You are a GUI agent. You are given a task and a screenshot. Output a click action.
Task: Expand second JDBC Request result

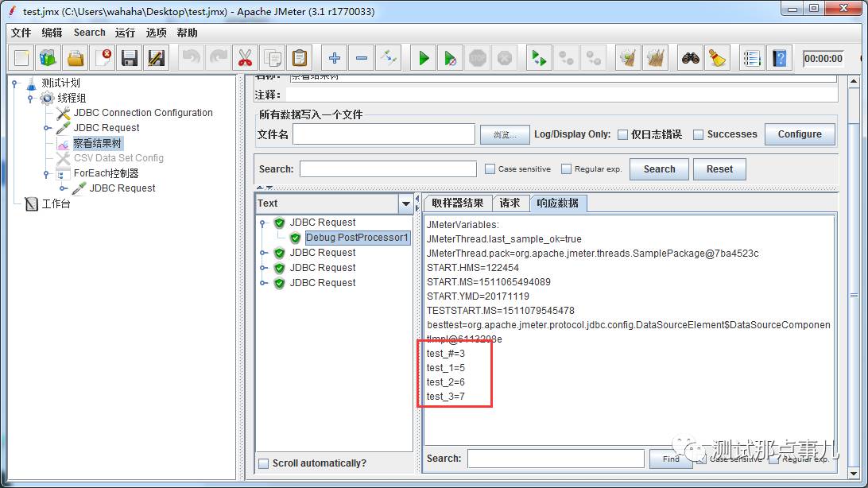coord(264,253)
